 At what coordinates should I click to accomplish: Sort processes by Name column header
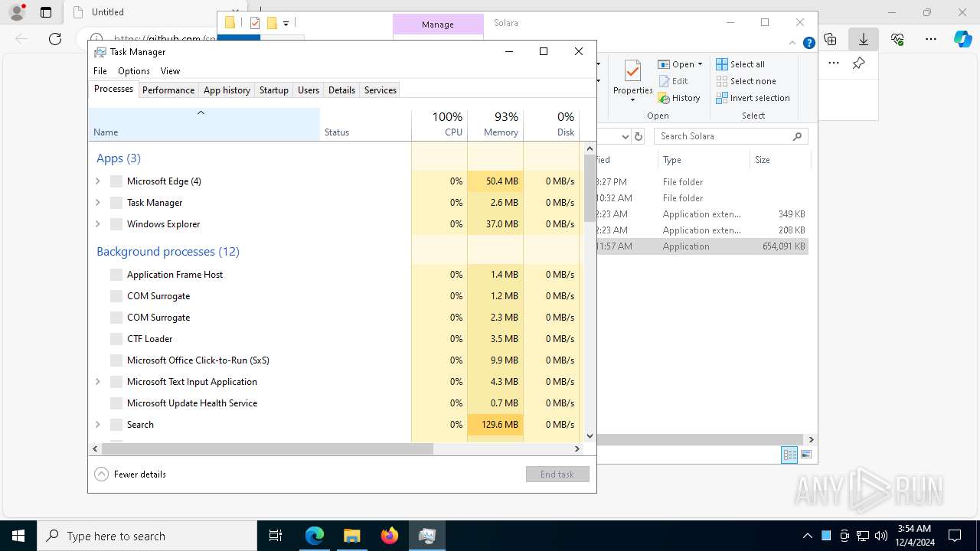204,124
